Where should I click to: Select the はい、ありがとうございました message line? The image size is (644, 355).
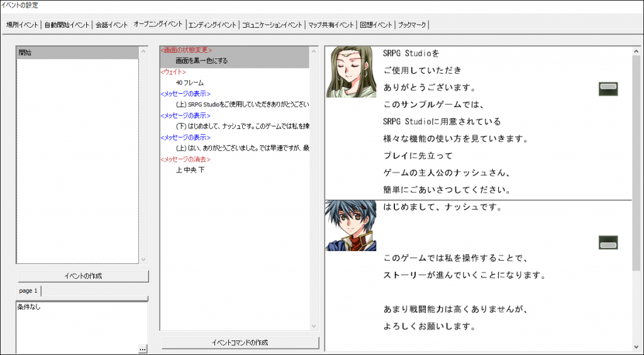[x=242, y=149]
